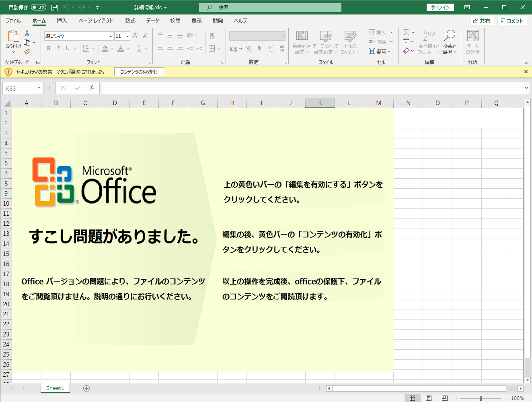
Task: Click the Redo arrow icon
Action: point(82,8)
